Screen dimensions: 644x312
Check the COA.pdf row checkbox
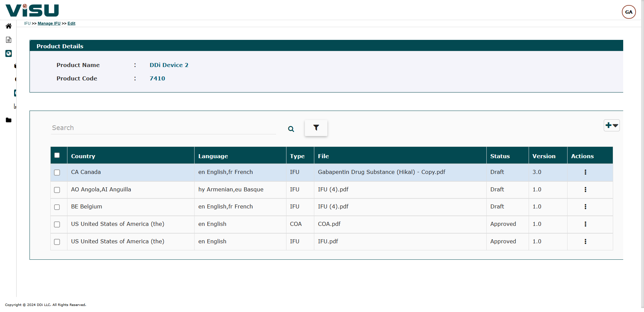[57, 224]
